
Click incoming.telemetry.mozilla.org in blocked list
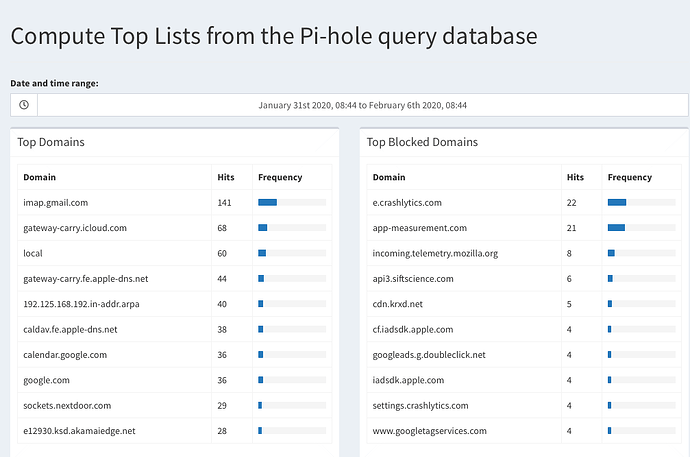pyautogui.click(x=435, y=254)
